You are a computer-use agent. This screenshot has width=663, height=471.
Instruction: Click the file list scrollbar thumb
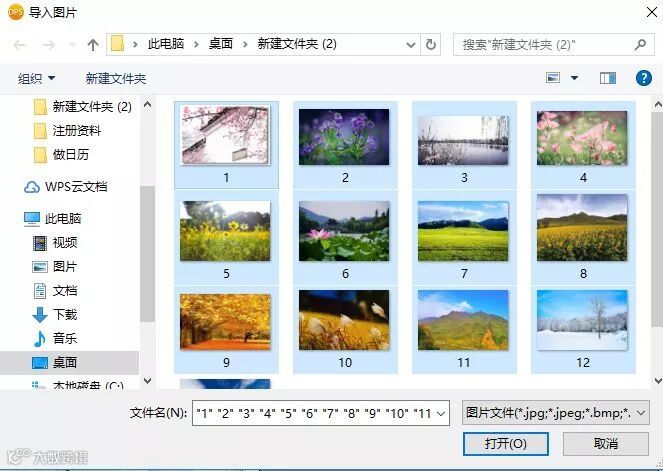coord(658,220)
